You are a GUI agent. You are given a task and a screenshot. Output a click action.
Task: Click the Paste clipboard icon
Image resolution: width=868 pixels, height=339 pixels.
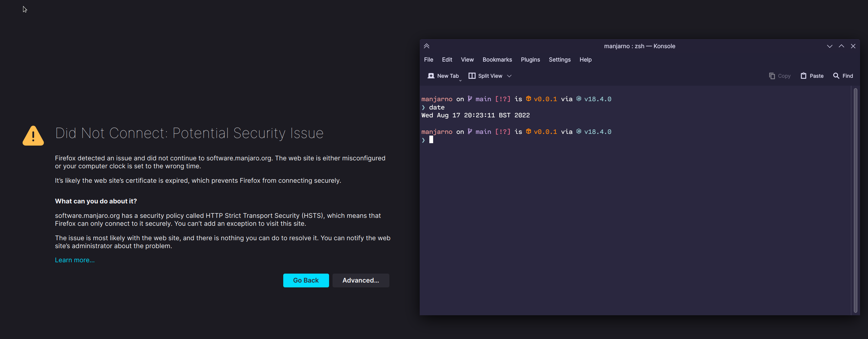(x=804, y=76)
